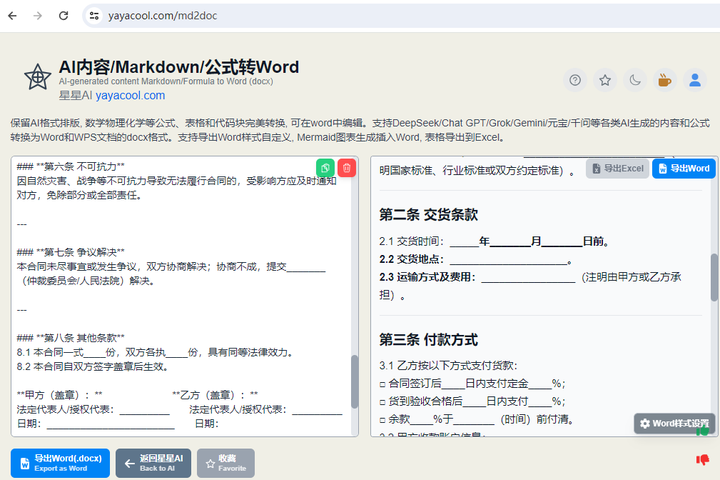Click the line 余款 %于 (时间) 前付清

click(476, 419)
